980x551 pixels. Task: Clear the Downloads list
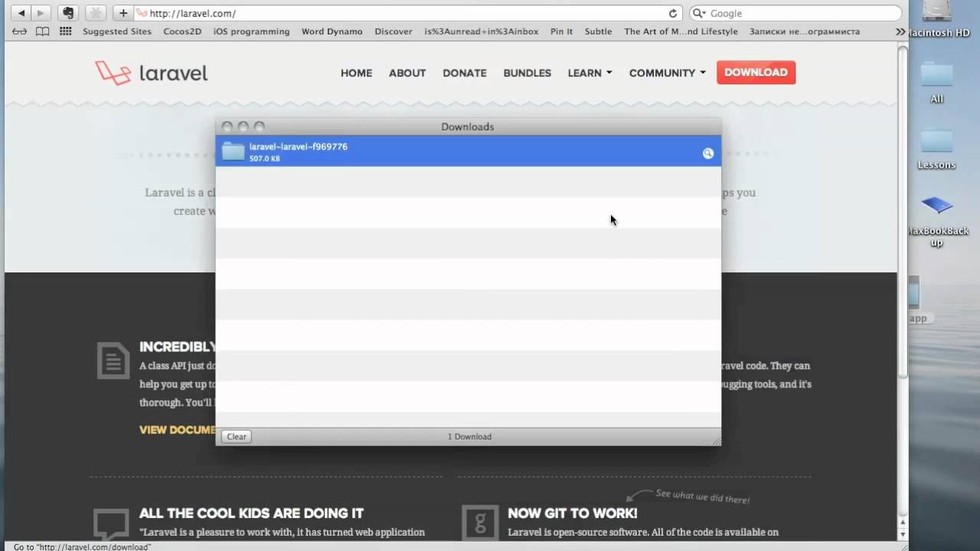tap(237, 436)
